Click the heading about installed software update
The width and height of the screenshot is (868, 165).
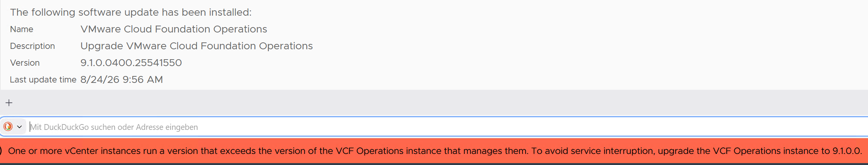tap(131, 12)
